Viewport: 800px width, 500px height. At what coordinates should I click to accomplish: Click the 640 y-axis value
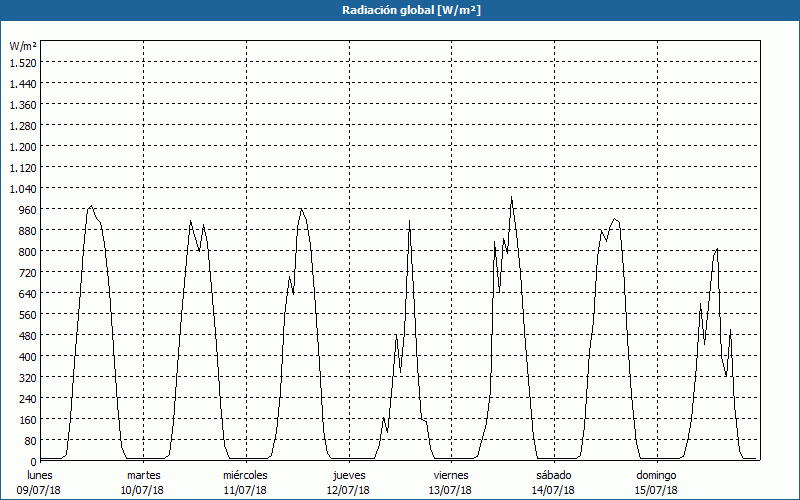[x=28, y=294]
